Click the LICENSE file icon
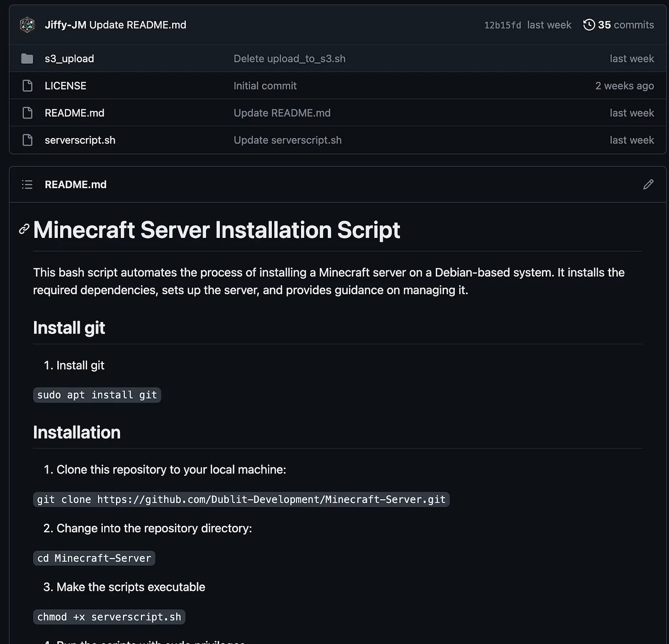The height and width of the screenshot is (644, 669). coord(28,86)
